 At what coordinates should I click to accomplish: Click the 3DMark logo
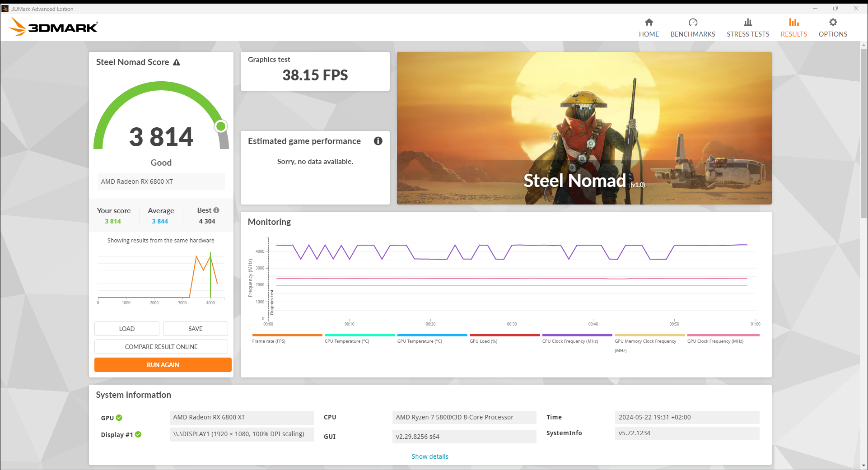pos(53,27)
